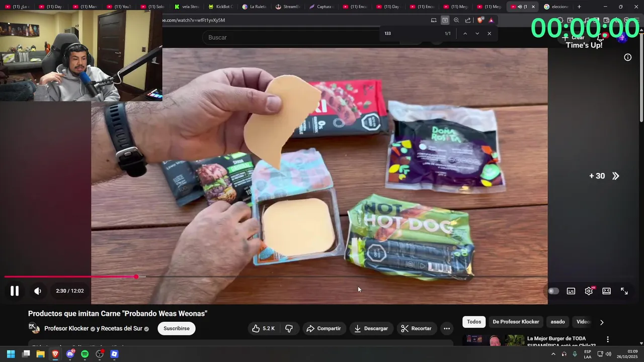Open the zoom magnifier icon in address bar
Screen dimensions: 644x362
click(456, 20)
